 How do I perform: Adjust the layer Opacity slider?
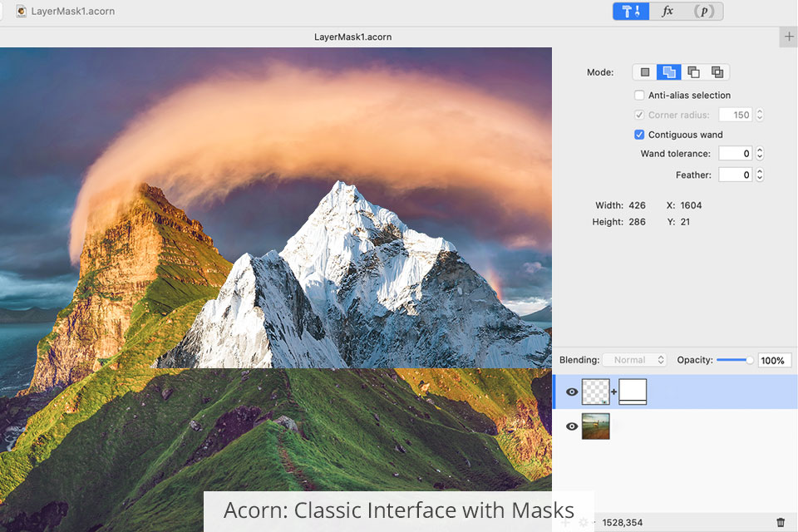[x=735, y=360]
